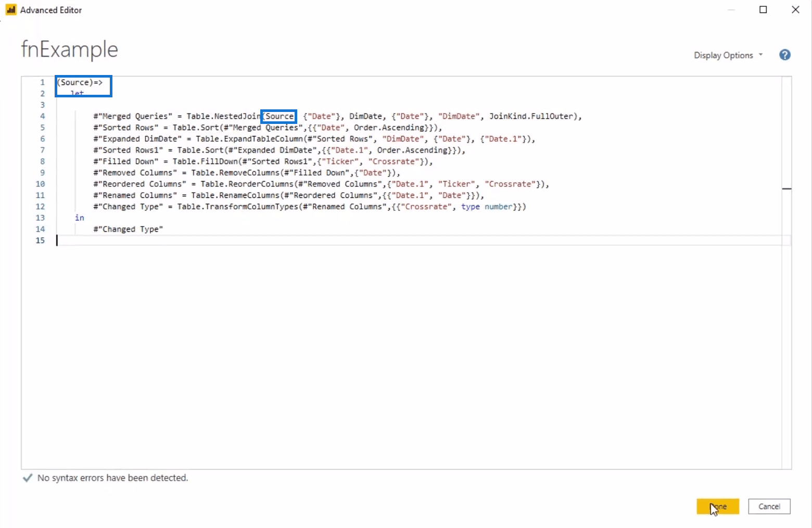This screenshot has height=528, width=812.
Task: Click the Power BI icon in title bar
Action: [11, 10]
